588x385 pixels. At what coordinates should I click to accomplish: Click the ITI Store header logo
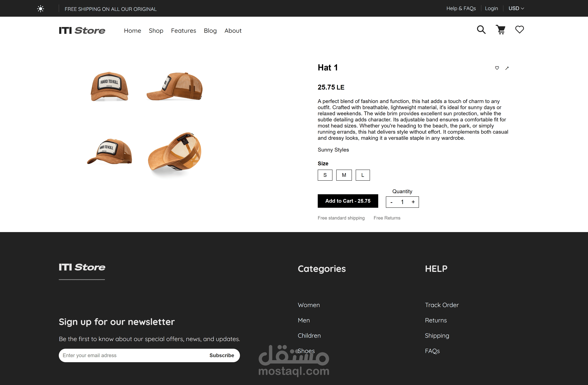click(x=82, y=30)
